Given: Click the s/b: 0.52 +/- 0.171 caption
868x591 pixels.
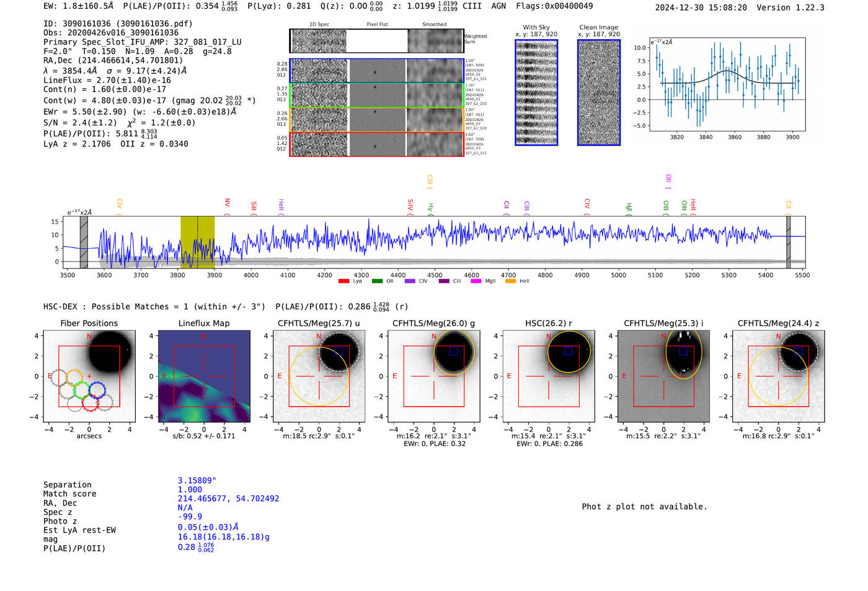Looking at the screenshot, I should pos(204,436).
